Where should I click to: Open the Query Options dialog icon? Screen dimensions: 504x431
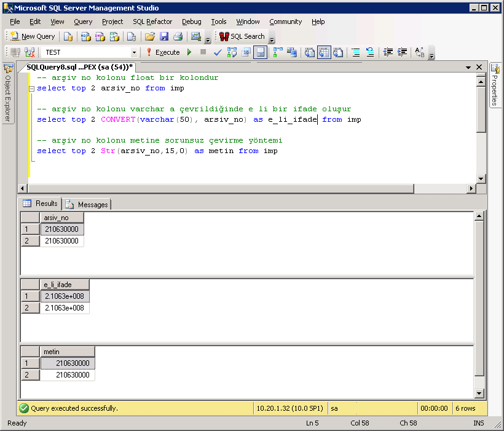coord(246,52)
